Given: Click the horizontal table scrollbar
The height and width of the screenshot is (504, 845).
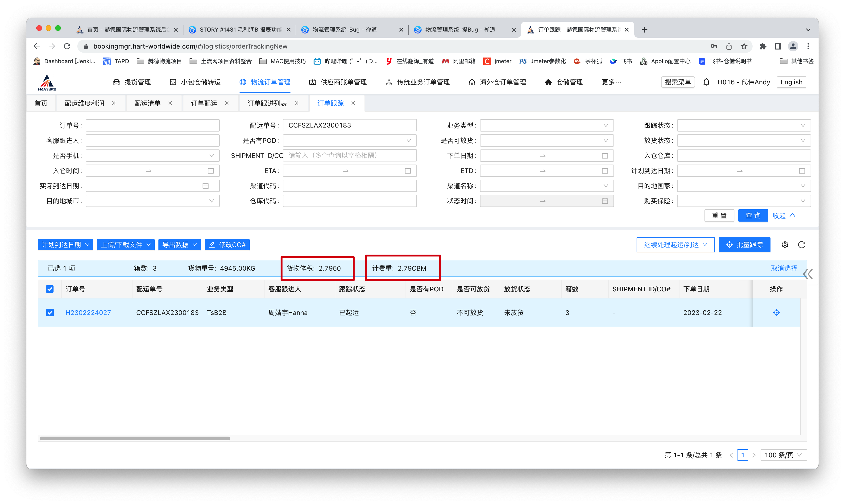Looking at the screenshot, I should [135, 438].
